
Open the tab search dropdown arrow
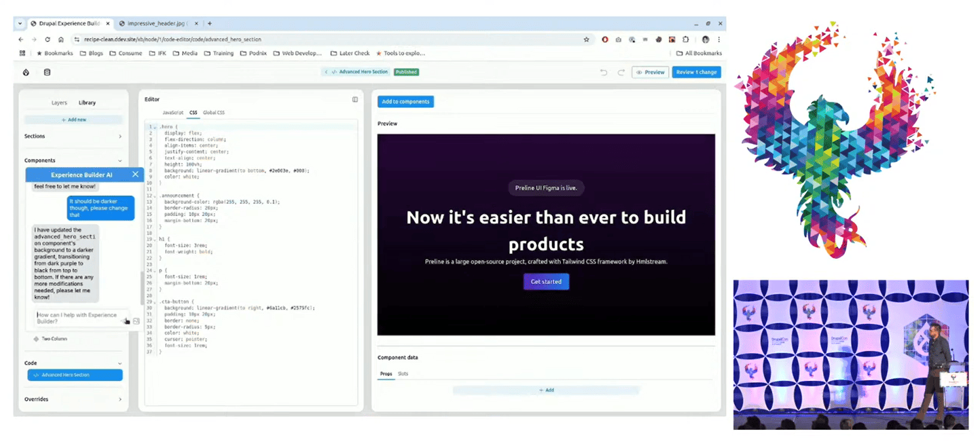[x=20, y=23]
